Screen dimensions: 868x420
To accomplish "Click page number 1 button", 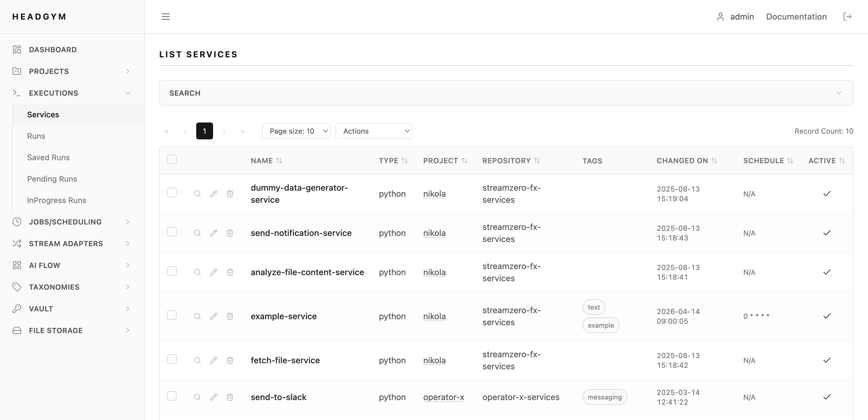I will tap(204, 131).
